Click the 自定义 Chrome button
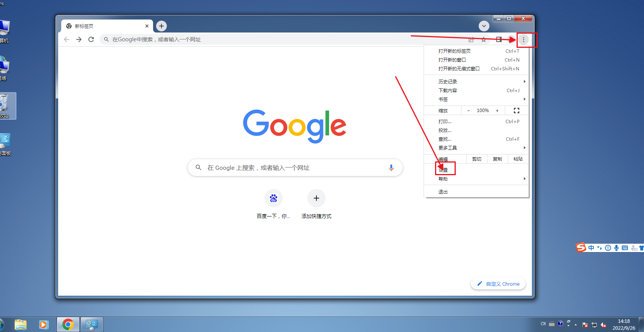This screenshot has height=332, width=644. 498,284
